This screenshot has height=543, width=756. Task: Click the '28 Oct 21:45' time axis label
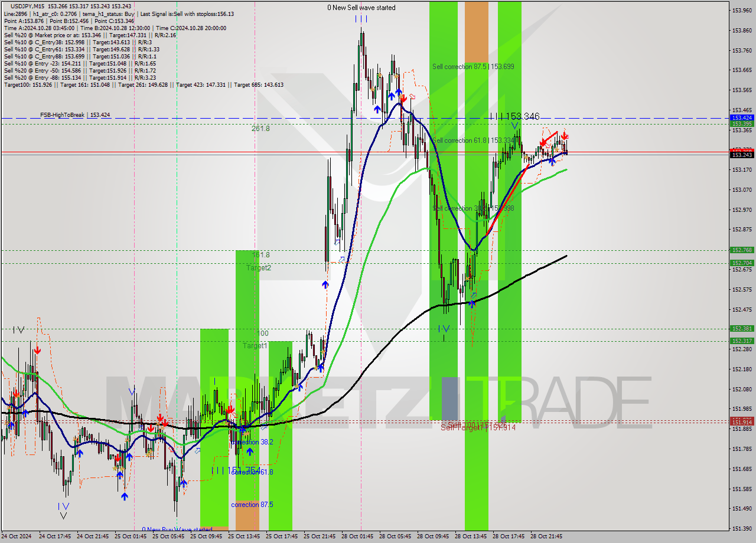pyautogui.click(x=547, y=537)
